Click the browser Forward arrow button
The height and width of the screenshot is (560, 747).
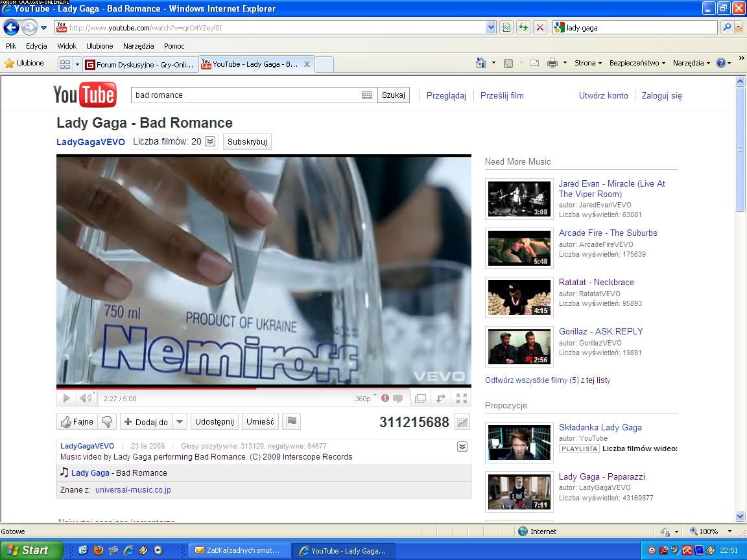coord(29,28)
